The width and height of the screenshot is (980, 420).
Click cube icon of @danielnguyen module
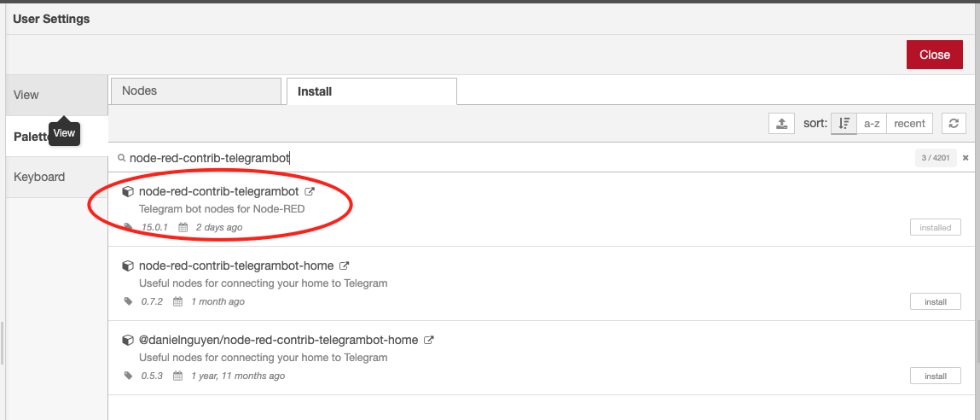(x=128, y=340)
